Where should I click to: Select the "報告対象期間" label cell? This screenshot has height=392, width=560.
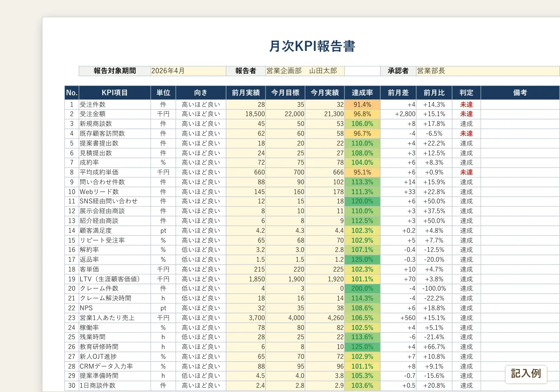tap(115, 71)
